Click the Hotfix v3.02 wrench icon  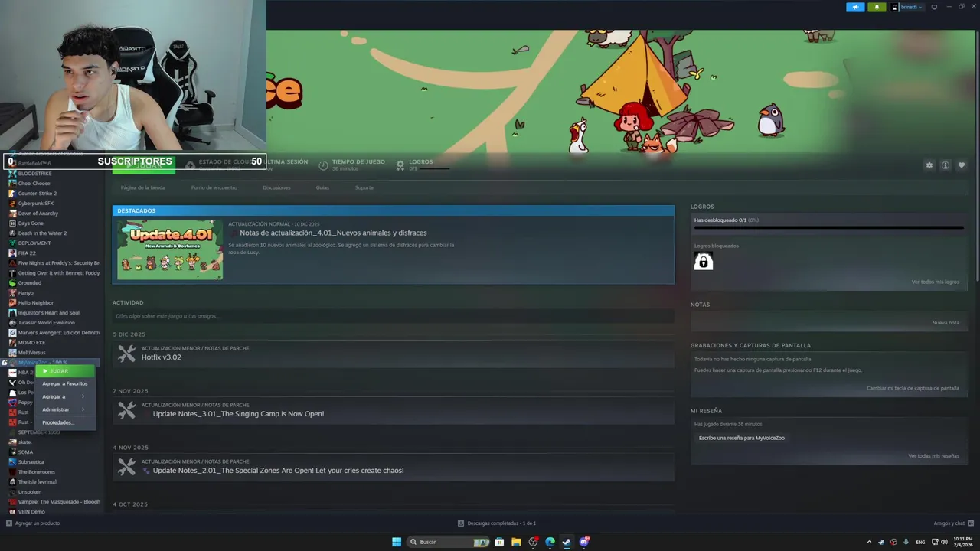click(x=126, y=354)
